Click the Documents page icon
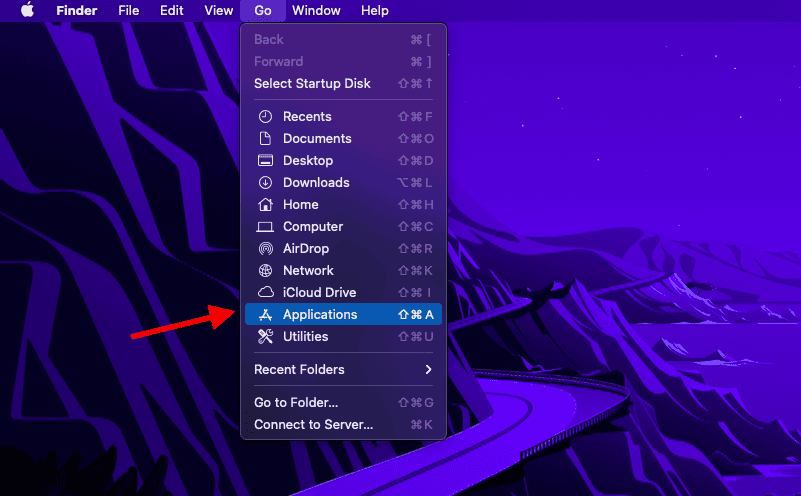 (x=265, y=139)
